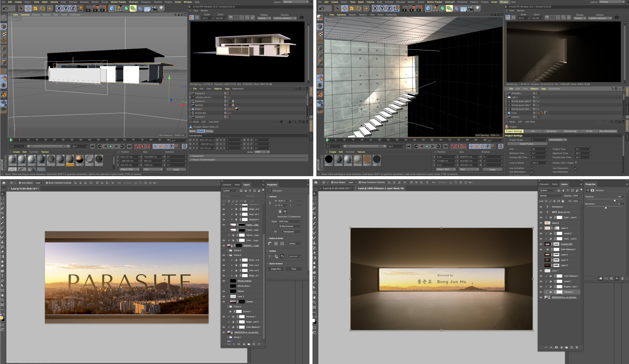Click Project gear icon in staircase Cinema 4D attributes
Image resolution: width=629 pixels, height=364 pixels.
(507, 127)
